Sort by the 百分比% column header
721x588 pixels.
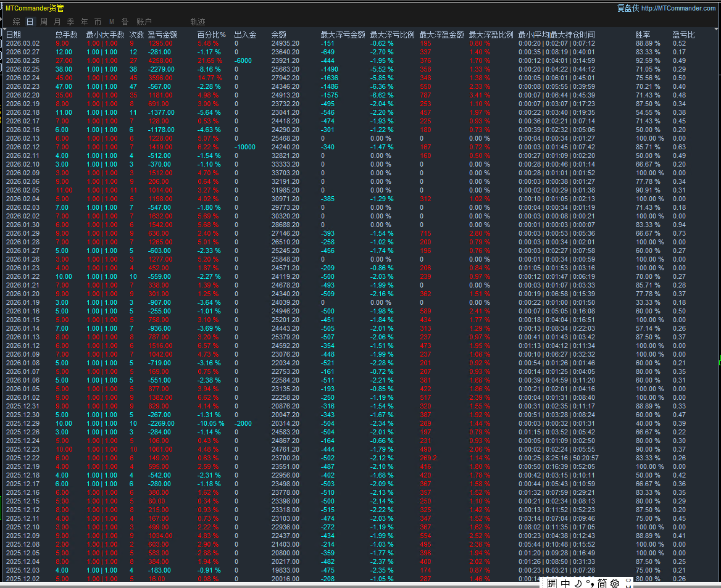click(x=212, y=35)
